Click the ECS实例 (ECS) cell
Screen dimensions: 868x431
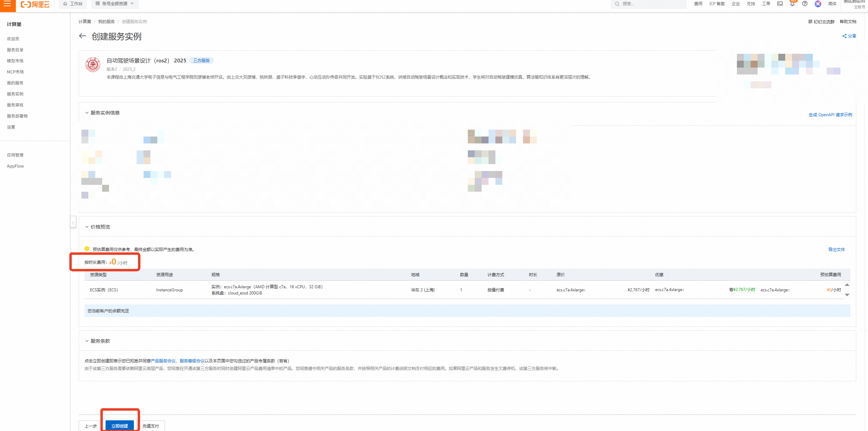coord(104,290)
